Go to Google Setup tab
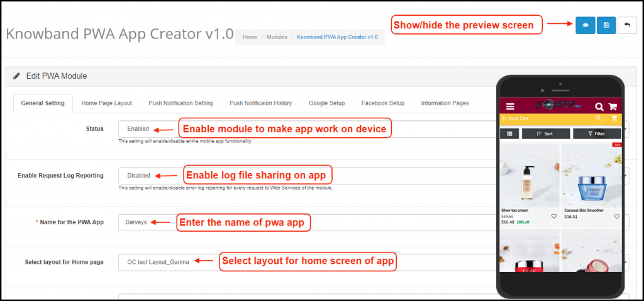The image size is (644, 301). pyautogui.click(x=327, y=103)
